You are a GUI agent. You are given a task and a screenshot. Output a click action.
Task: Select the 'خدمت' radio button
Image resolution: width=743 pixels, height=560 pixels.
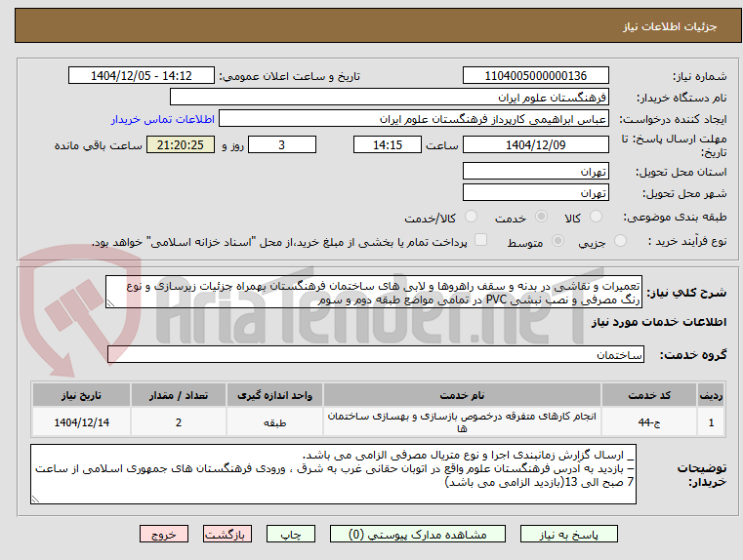[541, 217]
